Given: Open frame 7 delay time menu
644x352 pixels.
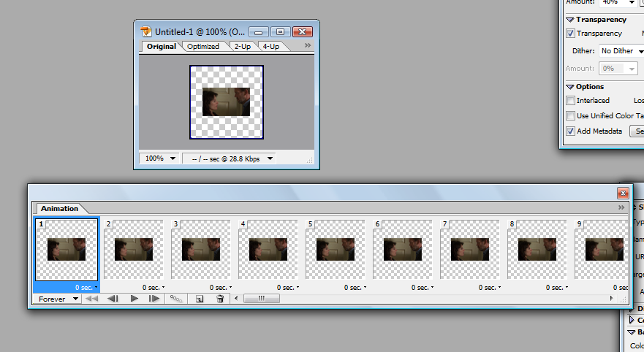Looking at the screenshot, I should point(490,288).
